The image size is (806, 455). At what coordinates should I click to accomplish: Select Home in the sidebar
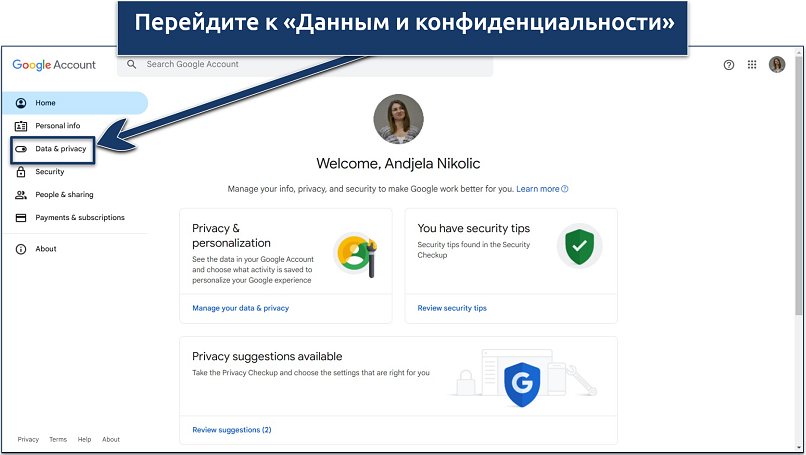click(x=46, y=103)
